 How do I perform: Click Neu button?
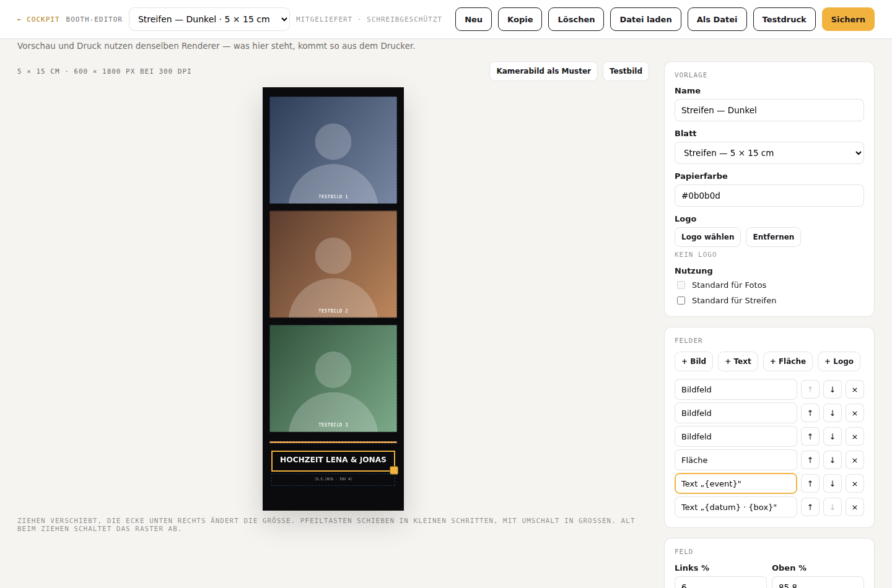pos(473,19)
